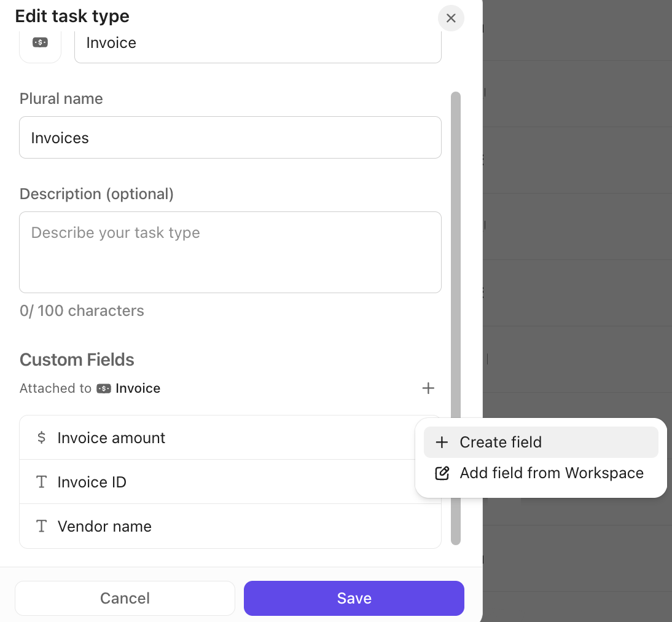
Task: Save the task type changes
Action: 354,597
